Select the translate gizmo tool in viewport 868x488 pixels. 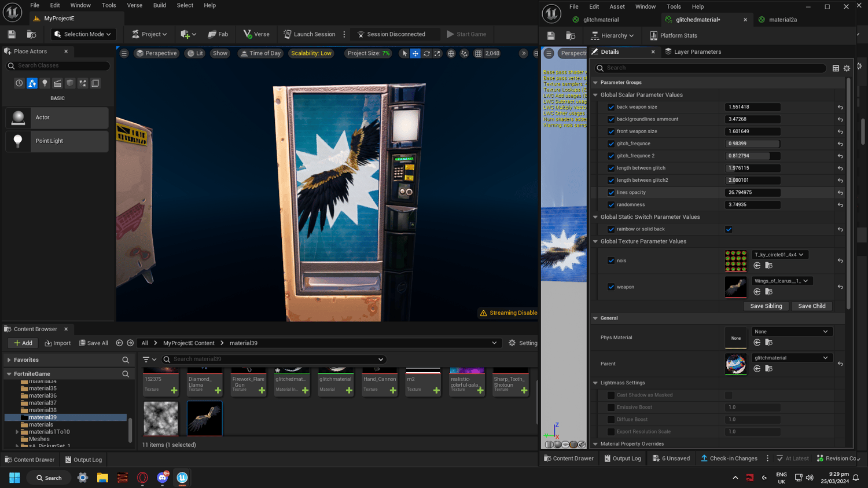[x=415, y=53]
